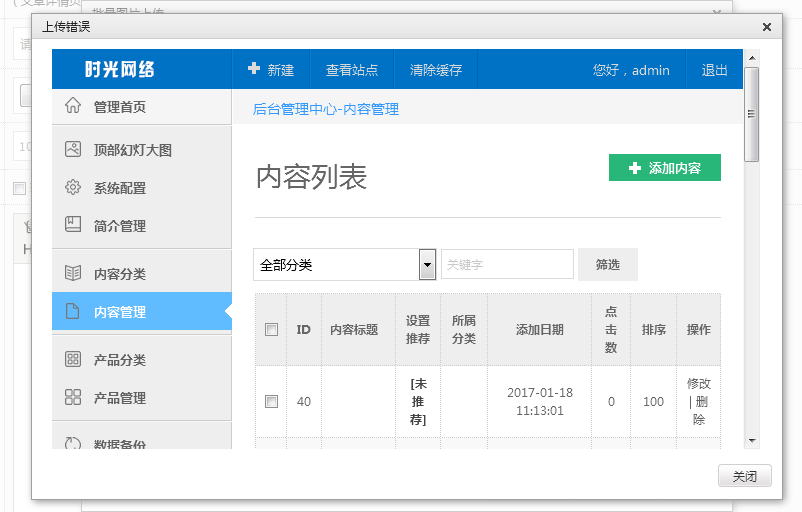The width and height of the screenshot is (802, 512).
Task: Click the squares icon beside 产品管理
Action: point(73,398)
